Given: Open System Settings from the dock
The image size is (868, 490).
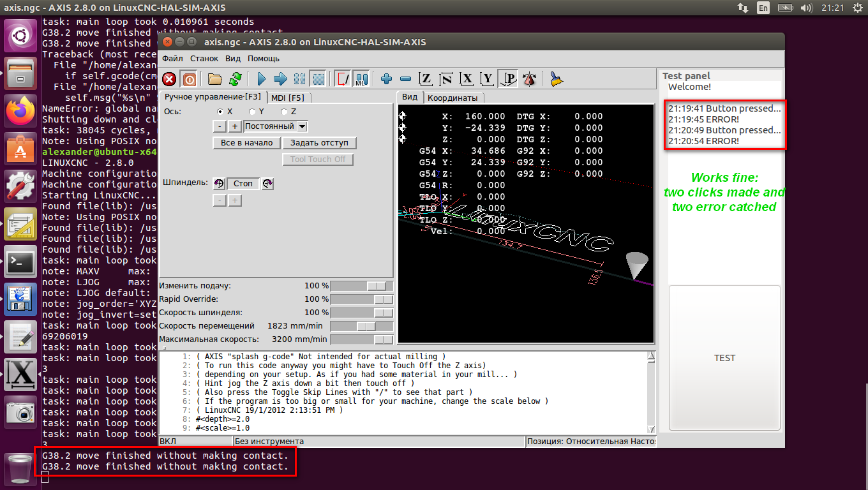Looking at the screenshot, I should click(x=20, y=187).
